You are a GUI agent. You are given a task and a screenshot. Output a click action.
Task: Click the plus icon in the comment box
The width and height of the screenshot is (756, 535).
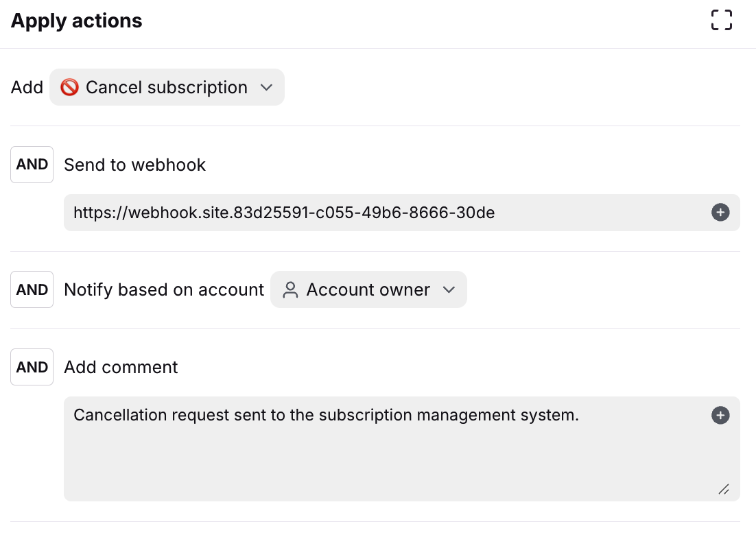tap(720, 415)
